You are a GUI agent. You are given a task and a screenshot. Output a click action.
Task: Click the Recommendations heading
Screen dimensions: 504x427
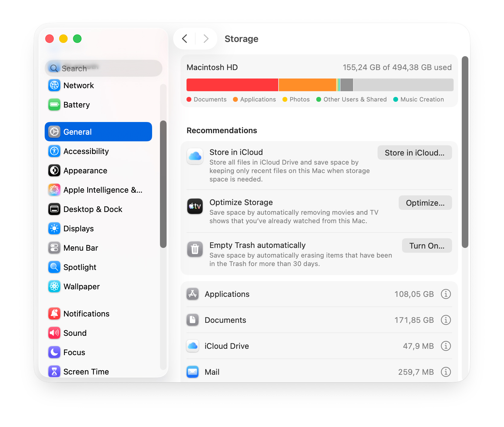[x=222, y=130]
